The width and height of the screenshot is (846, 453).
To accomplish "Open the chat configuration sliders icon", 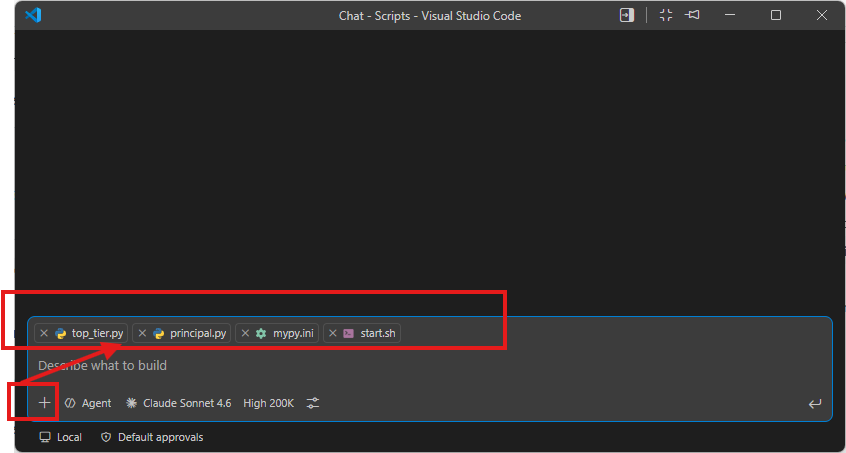I will tap(313, 403).
